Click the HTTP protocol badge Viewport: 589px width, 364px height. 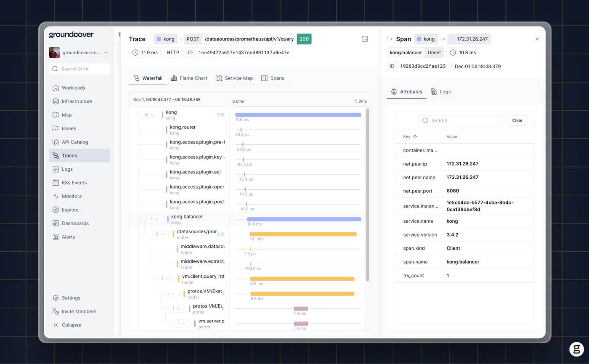(173, 53)
